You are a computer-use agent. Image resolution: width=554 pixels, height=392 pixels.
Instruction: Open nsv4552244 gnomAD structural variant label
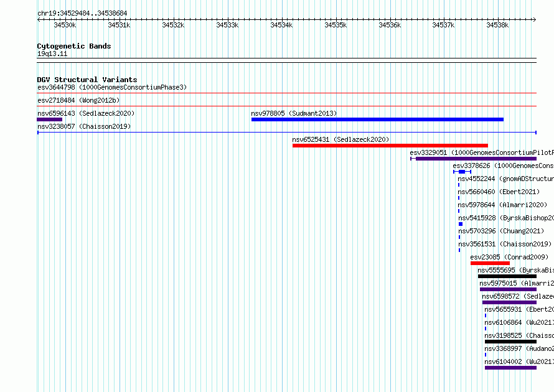505,179
